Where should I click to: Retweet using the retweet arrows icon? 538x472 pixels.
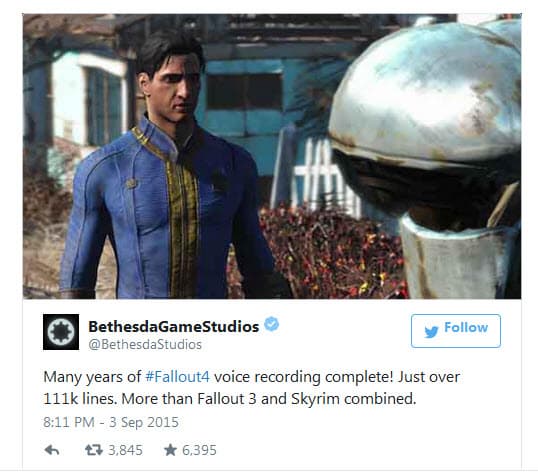point(94,450)
